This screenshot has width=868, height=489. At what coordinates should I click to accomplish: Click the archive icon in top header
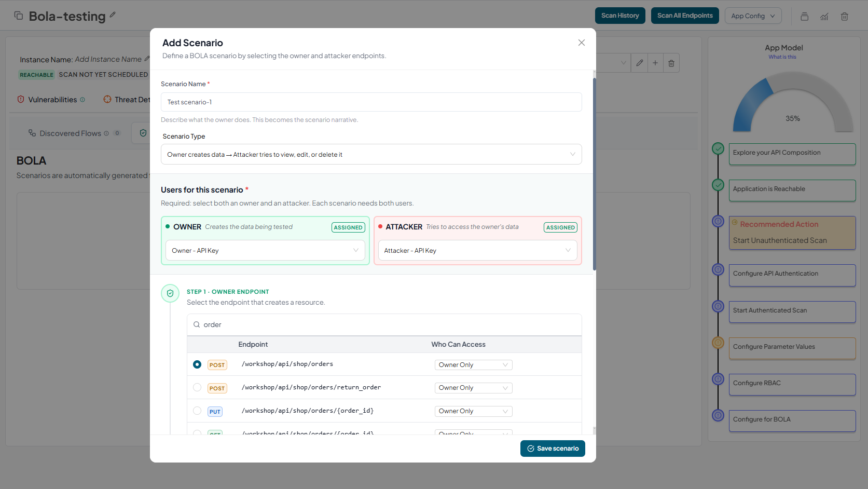804,17
